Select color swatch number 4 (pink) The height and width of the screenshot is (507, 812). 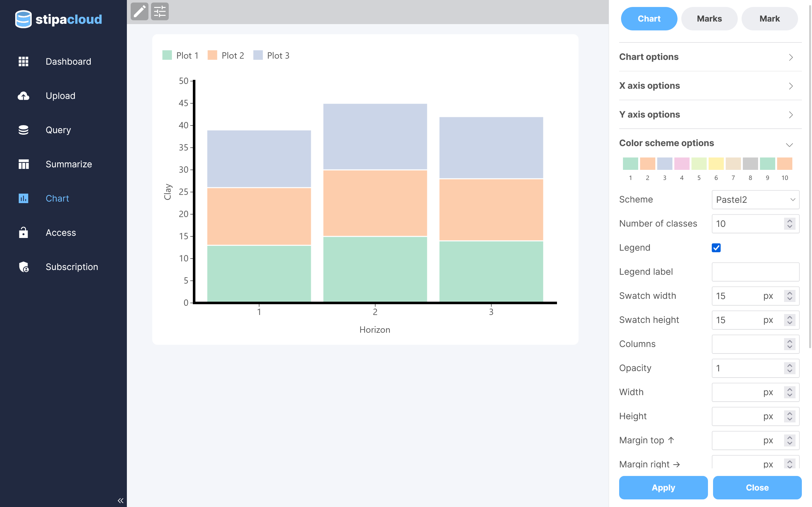click(x=681, y=164)
